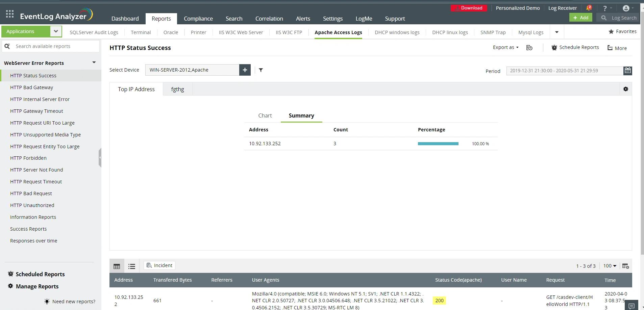Open the chat icon at bottom right
The height and width of the screenshot is (310, 644).
631,306
